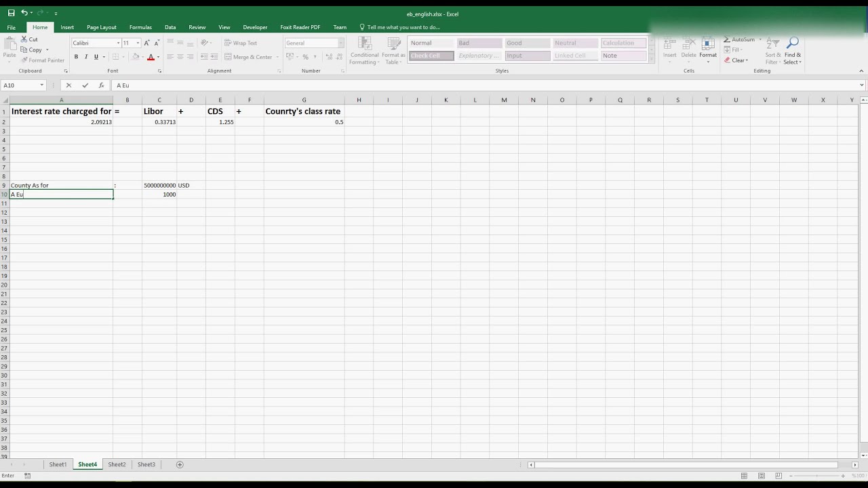Viewport: 868px width, 488px height.
Task: Click the Cut scissors icon
Action: [x=24, y=39]
